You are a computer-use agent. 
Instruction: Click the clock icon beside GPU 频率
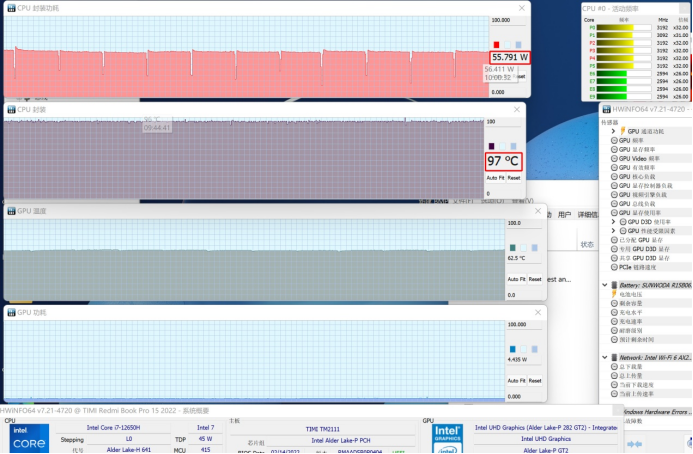[x=614, y=140]
